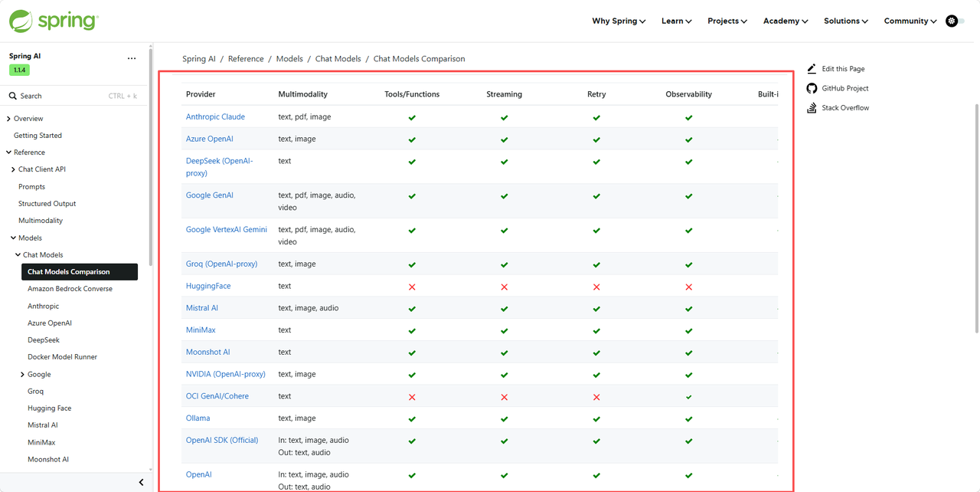Expand the Google sidebar chevron
Screen dimensions: 980x492
22,375
